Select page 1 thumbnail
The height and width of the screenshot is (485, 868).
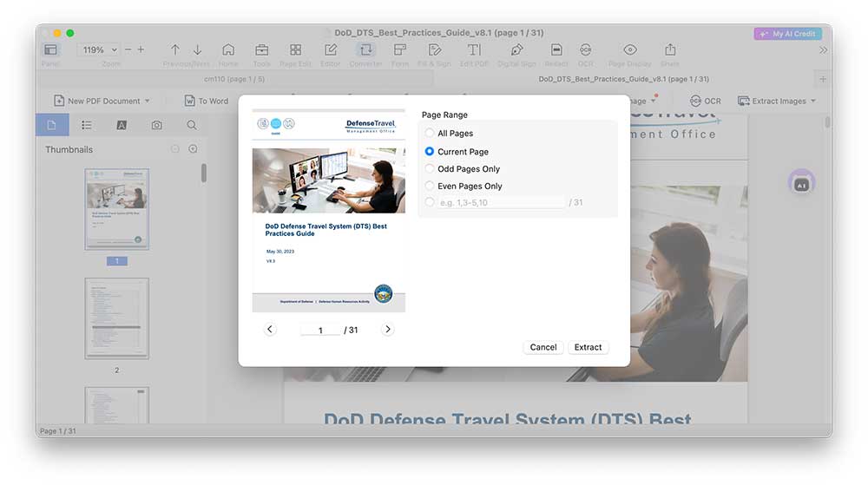117,209
